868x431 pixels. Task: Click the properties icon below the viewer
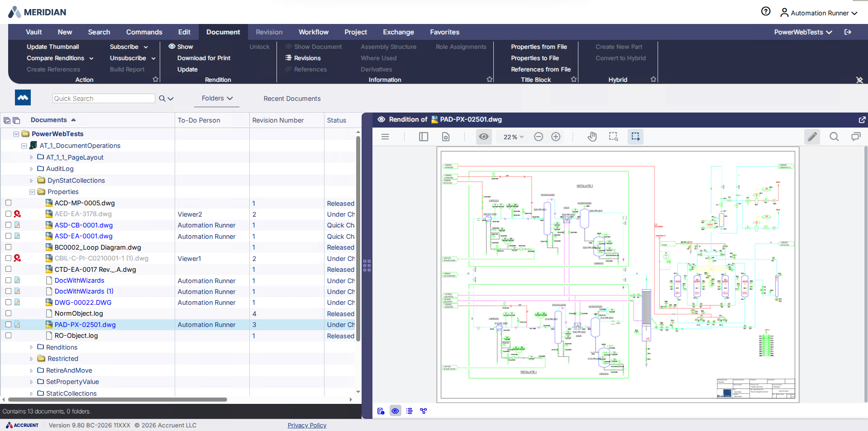381,411
